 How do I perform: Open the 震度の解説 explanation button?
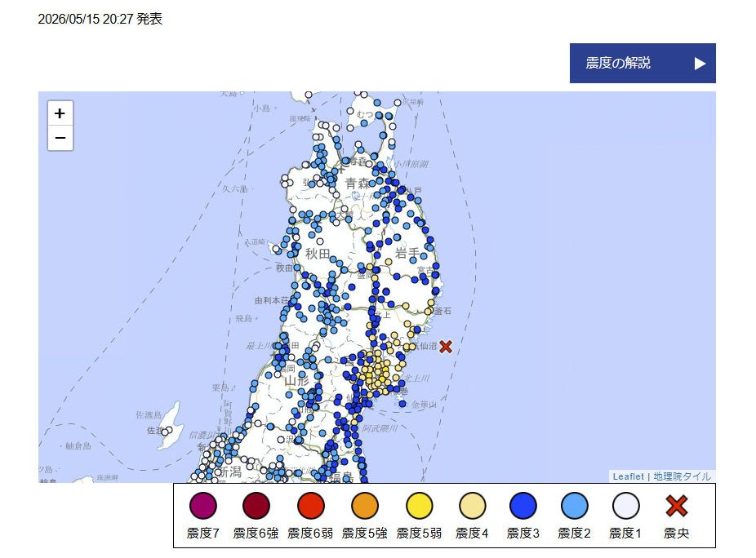pyautogui.click(x=643, y=63)
